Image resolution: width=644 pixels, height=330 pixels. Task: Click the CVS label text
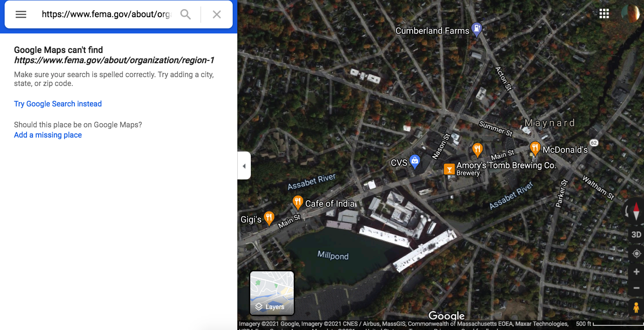[x=399, y=163]
